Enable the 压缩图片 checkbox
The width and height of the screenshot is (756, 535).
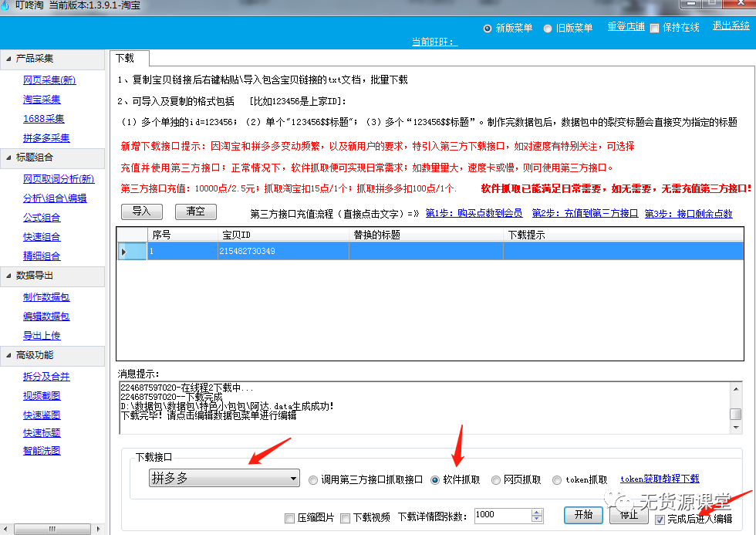[289, 518]
